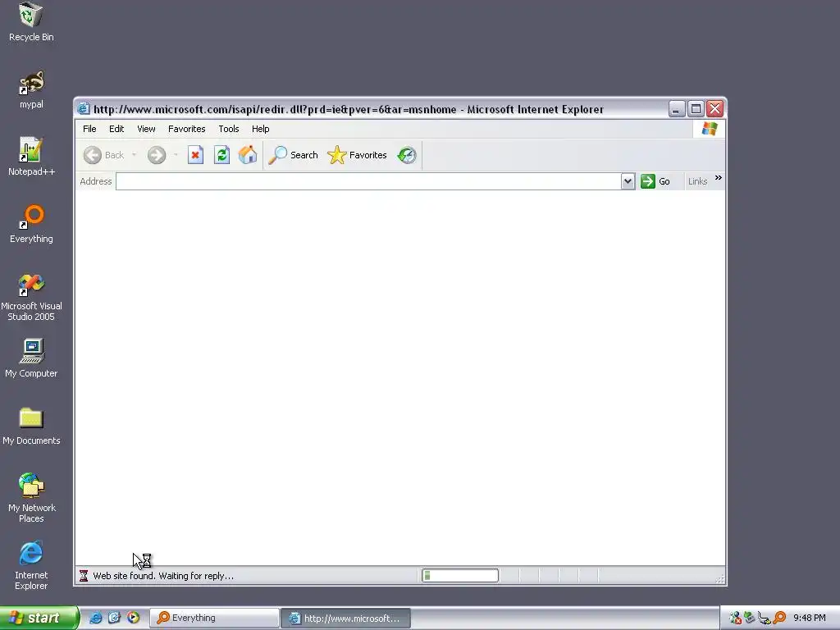Select the My Computer desktop icon
This screenshot has width=840, height=630.
(31, 358)
